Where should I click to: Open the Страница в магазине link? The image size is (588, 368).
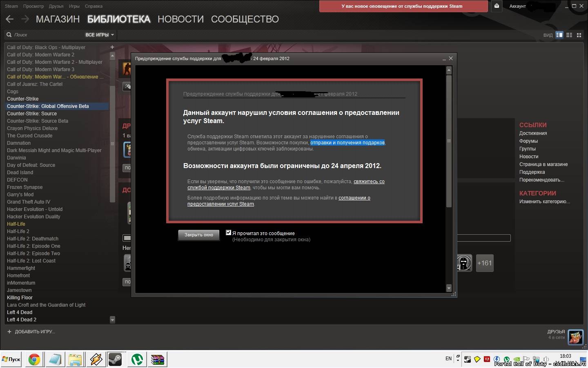pos(543,164)
